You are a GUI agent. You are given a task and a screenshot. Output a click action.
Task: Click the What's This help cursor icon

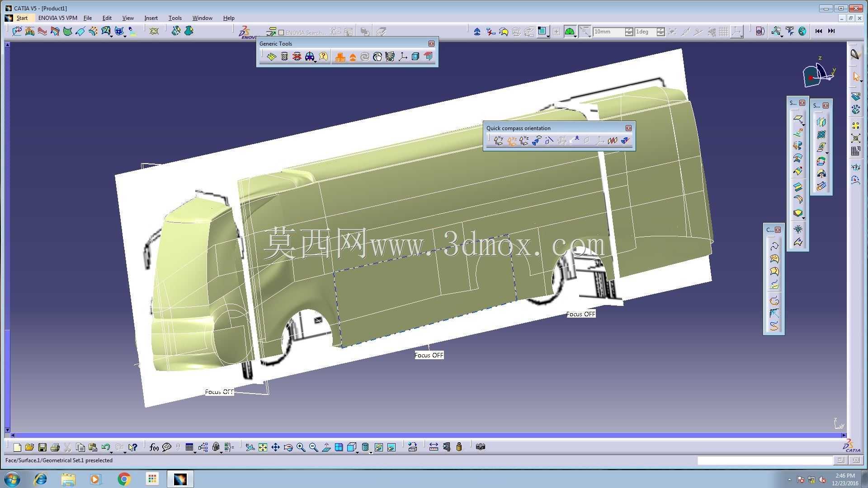(x=132, y=447)
